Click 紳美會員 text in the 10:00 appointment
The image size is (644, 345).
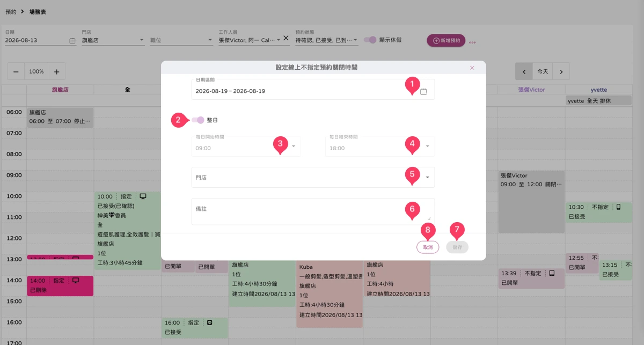(x=112, y=216)
